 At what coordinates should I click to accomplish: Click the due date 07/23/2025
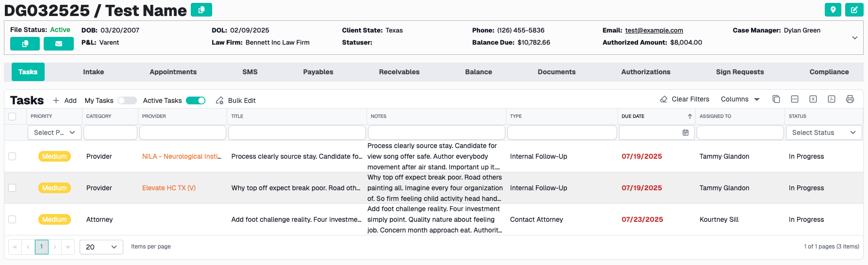[642, 219]
